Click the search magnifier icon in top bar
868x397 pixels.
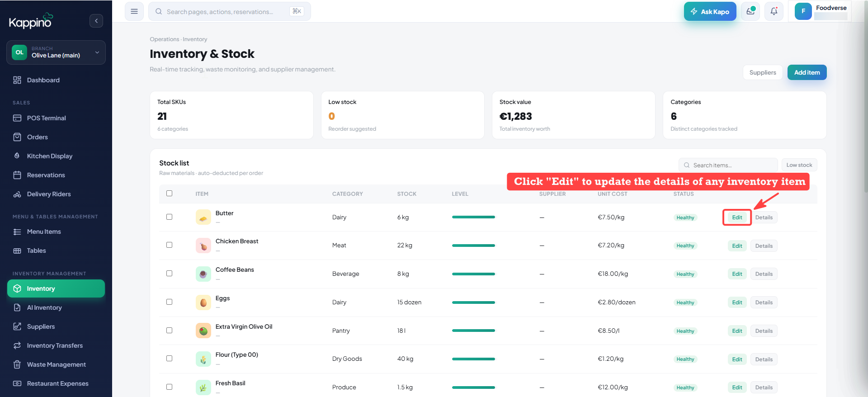click(x=159, y=11)
